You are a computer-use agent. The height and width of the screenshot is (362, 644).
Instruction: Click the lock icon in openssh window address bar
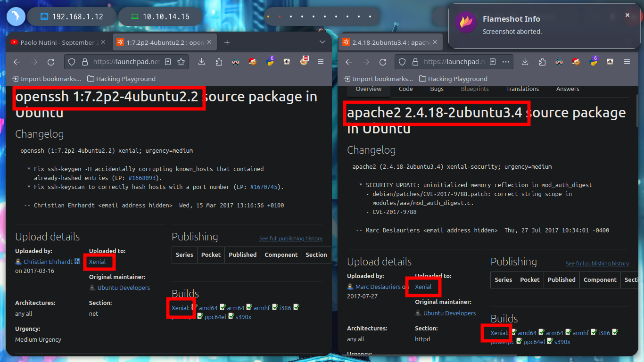click(x=84, y=62)
